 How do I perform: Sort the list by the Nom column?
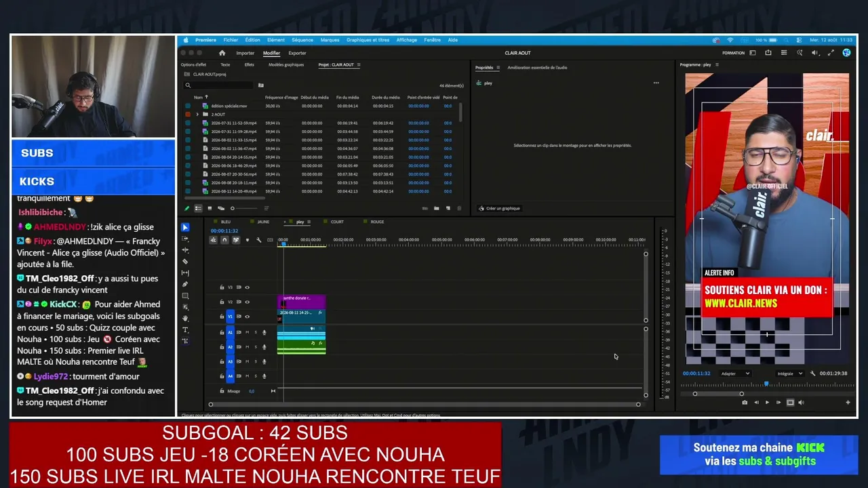point(199,98)
